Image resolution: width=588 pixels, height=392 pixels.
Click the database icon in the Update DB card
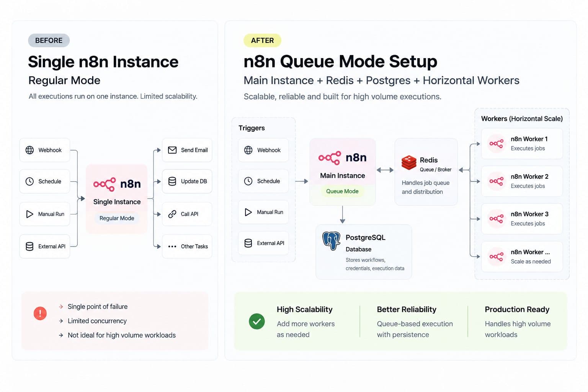pos(172,181)
